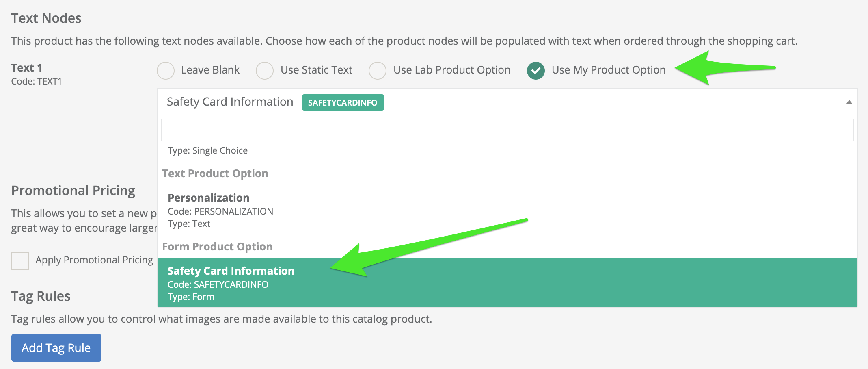Click the Form Product Option group header
This screenshot has width=868, height=369.
(x=217, y=247)
